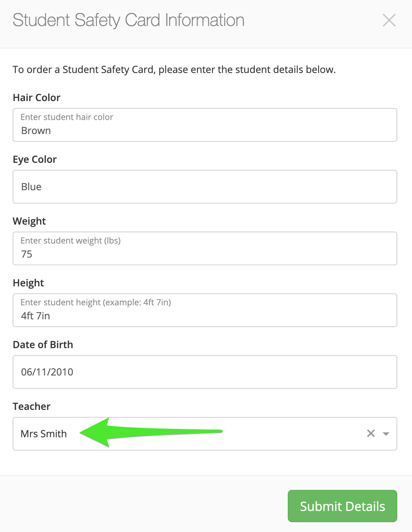Clear the selected teacher Mrs Smith

[371, 433]
